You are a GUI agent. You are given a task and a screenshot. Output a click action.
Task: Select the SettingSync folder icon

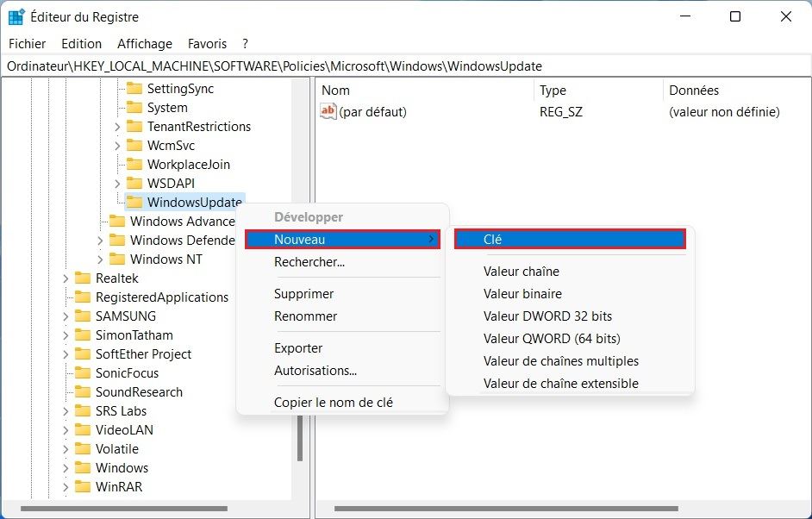coord(134,88)
